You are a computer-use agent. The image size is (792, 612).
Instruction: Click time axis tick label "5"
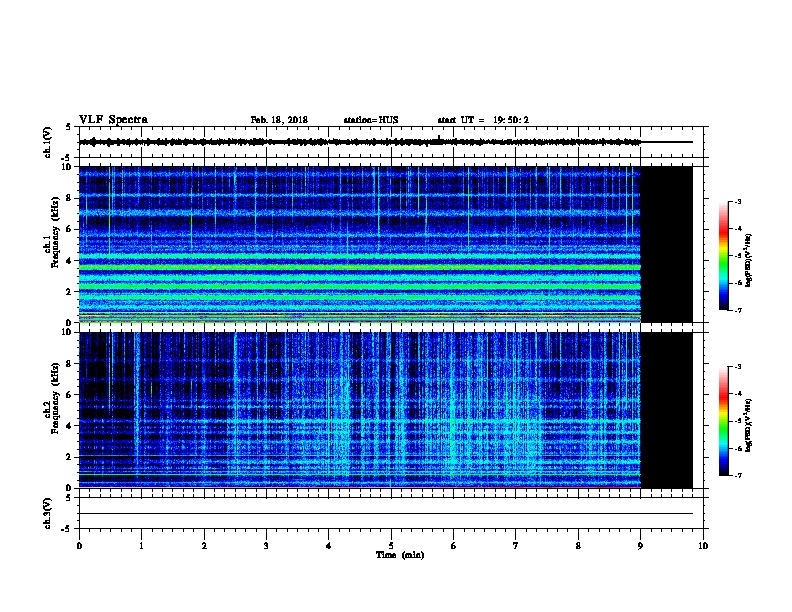coord(391,546)
